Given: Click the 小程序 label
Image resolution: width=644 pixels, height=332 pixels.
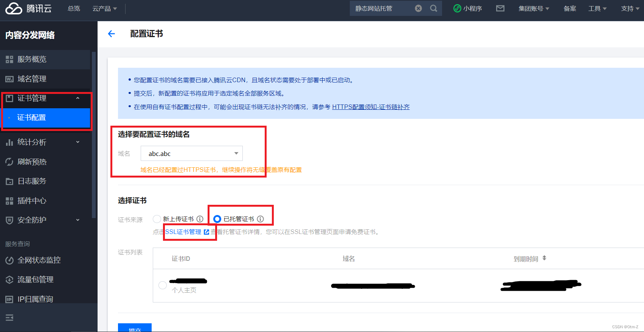Looking at the screenshot, I should (473, 8).
